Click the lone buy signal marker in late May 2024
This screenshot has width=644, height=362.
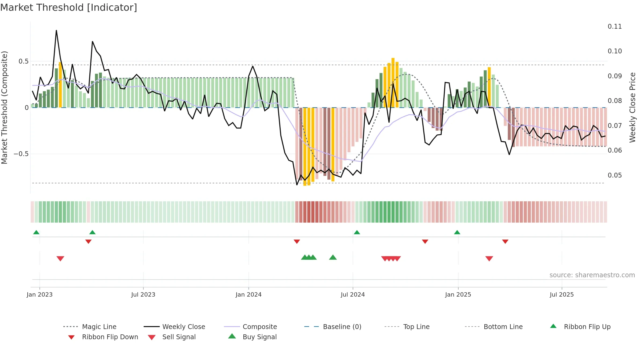pyautogui.click(x=333, y=257)
